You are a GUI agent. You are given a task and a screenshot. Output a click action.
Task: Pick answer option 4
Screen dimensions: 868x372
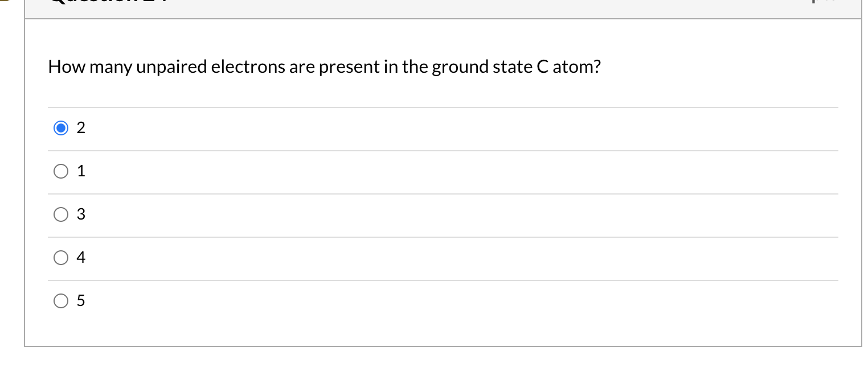61,258
